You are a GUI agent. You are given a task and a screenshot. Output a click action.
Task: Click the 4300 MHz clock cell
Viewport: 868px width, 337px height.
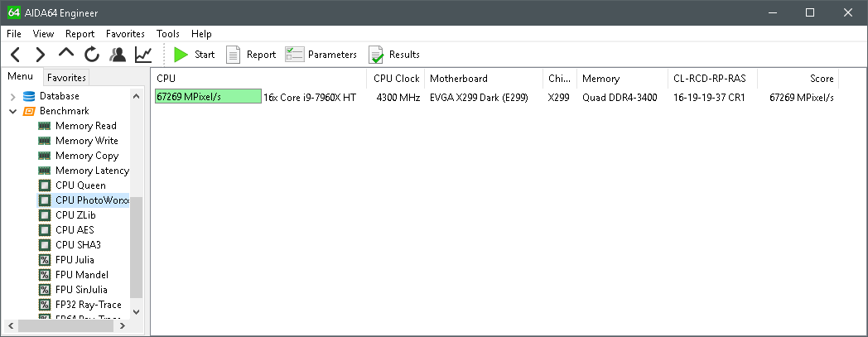point(398,98)
